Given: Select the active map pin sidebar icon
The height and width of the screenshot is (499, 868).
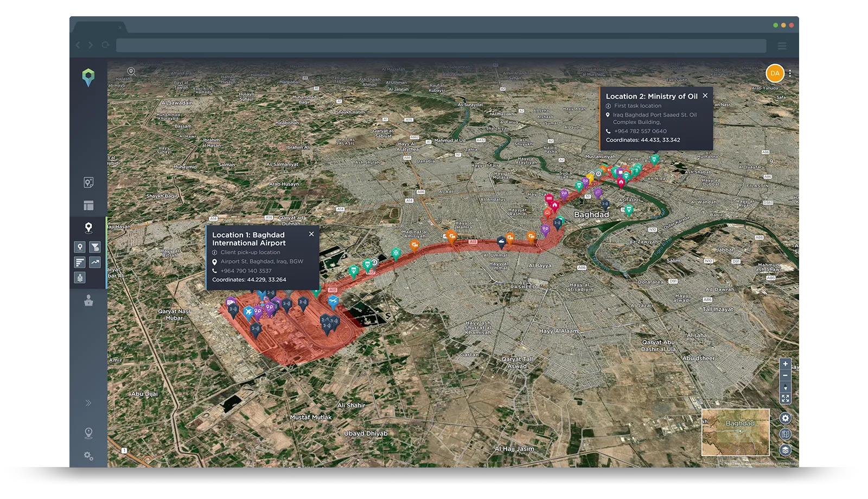Looking at the screenshot, I should (88, 227).
